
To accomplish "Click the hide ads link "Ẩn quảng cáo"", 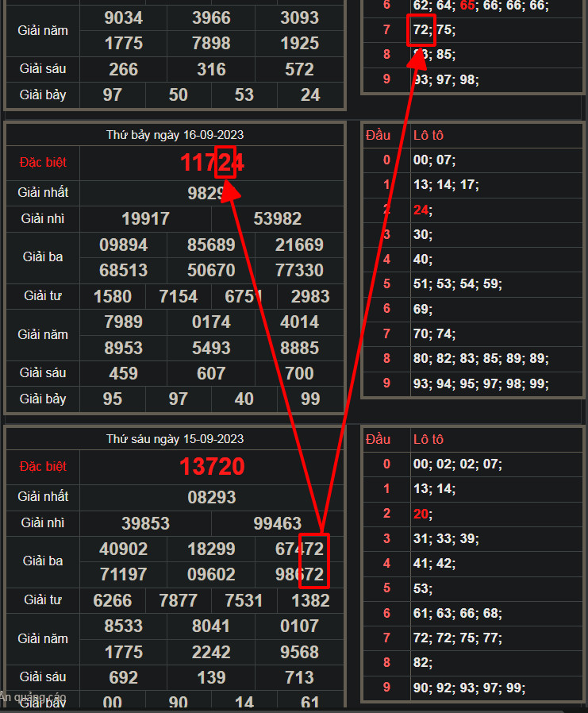I will click(x=33, y=698).
